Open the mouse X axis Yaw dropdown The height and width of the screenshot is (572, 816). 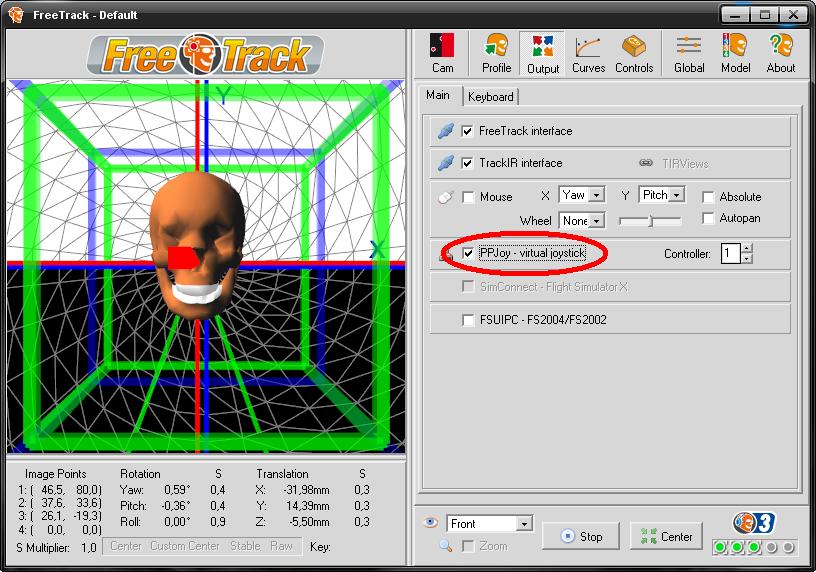point(582,195)
